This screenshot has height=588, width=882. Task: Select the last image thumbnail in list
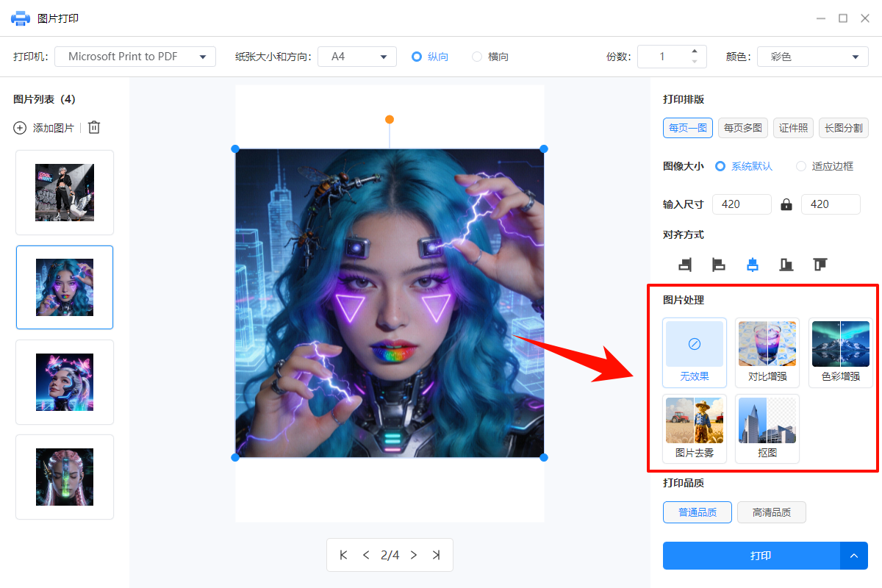65,477
